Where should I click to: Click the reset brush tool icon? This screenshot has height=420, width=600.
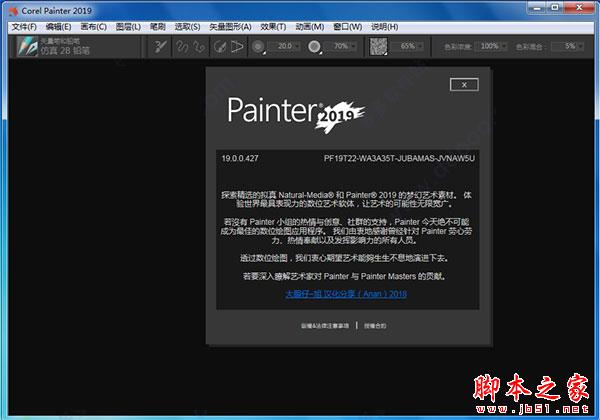pos(160,47)
